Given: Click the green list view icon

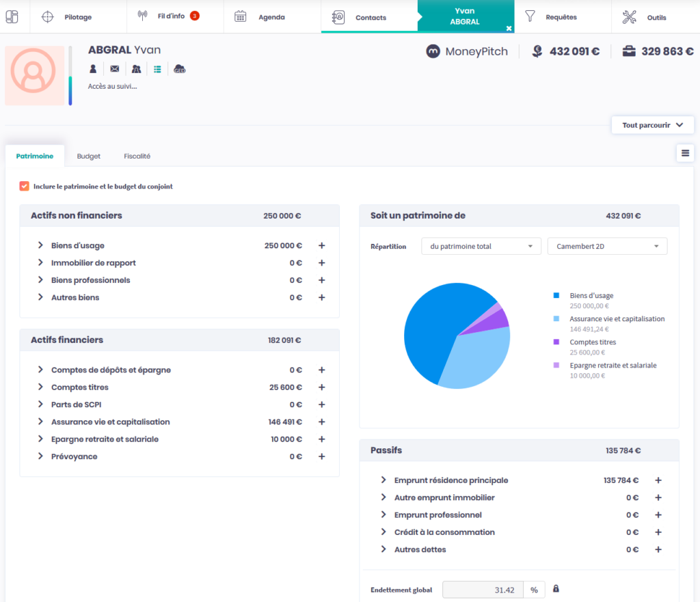Looking at the screenshot, I should coord(157,69).
